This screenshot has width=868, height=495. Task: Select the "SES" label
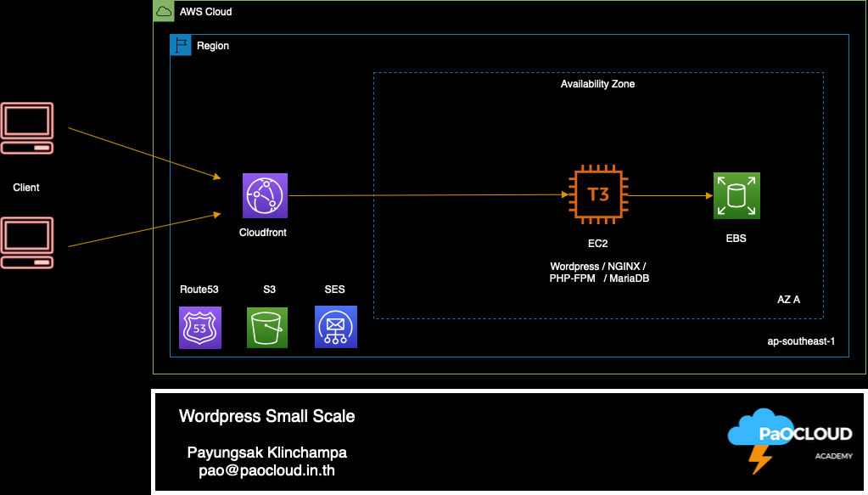335,289
